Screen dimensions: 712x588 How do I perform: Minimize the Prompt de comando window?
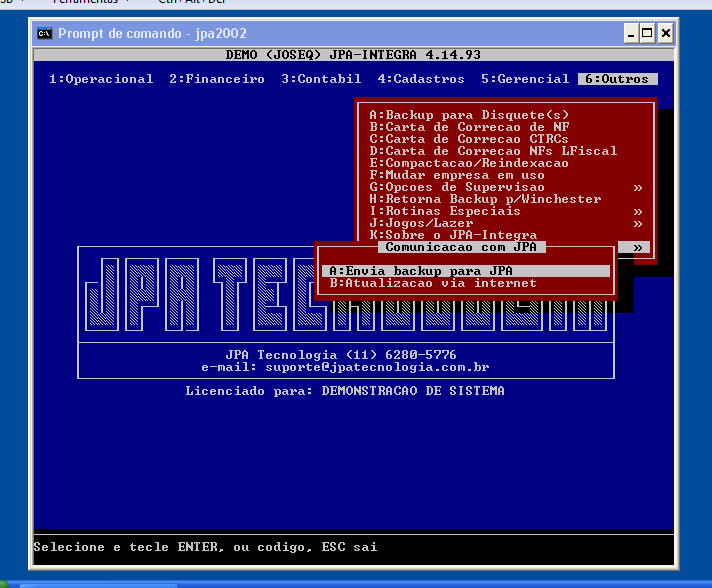(631, 33)
